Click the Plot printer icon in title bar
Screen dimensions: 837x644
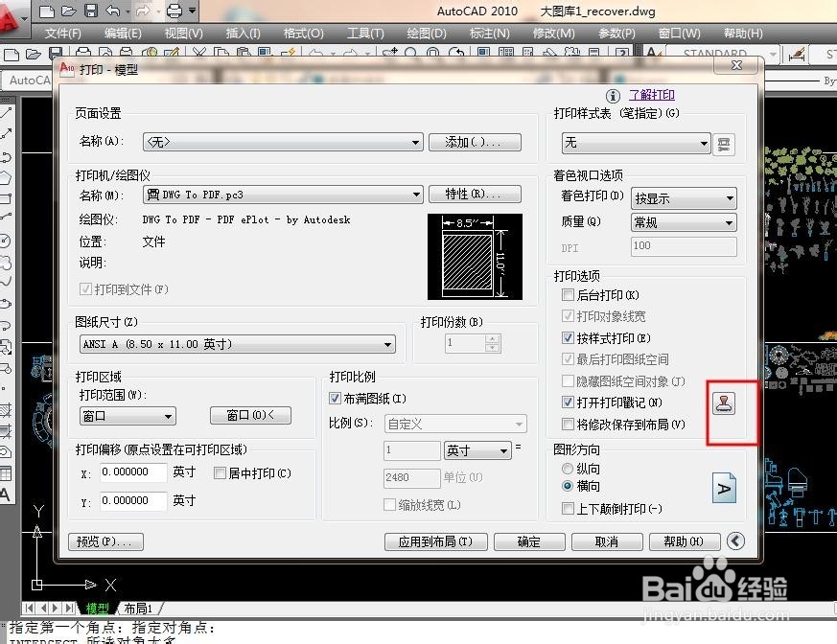(174, 11)
